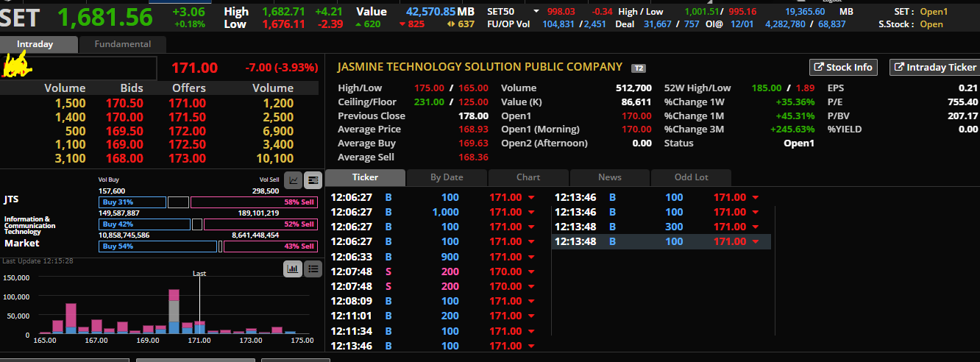
Task: Click the Last marker on volume chart
Action: tap(199, 273)
